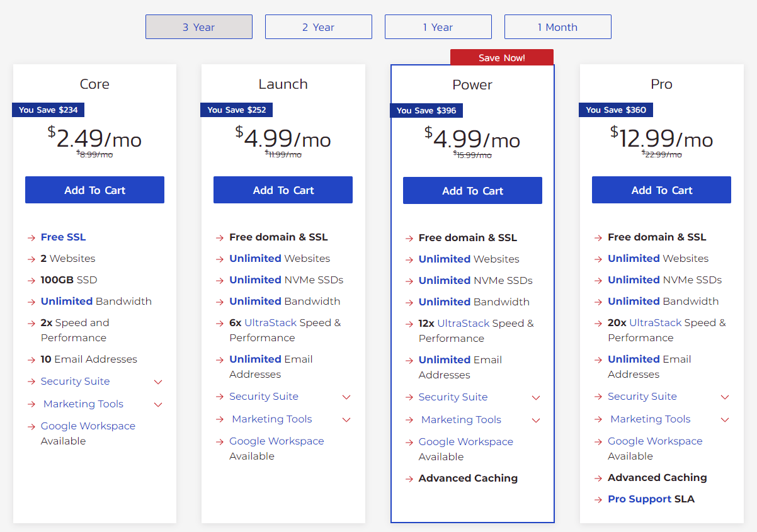Expand Marketing Tools chevron in Core plan

158,405
